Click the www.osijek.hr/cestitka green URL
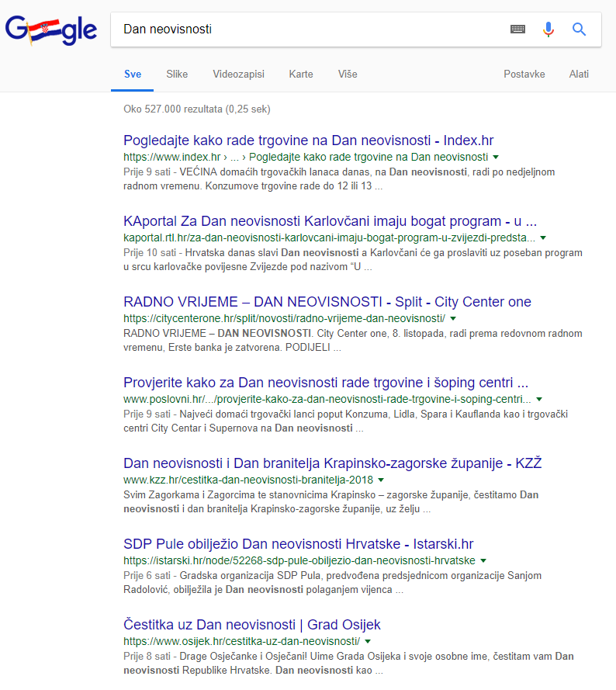 [x=241, y=642]
